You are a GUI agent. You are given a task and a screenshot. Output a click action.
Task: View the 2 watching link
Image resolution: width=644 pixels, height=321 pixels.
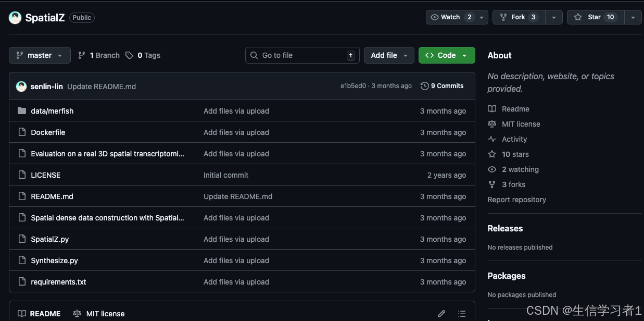click(513, 169)
